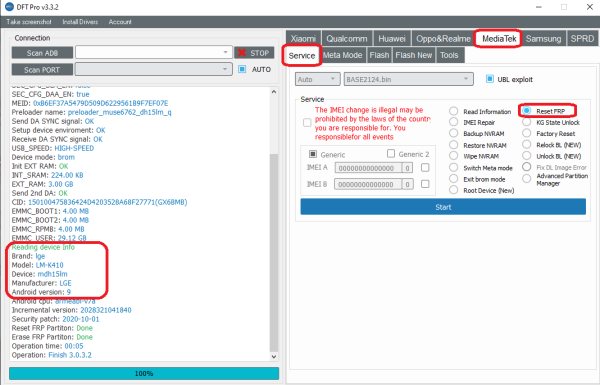Select Switch Meta mode radio option
Screen dimensions: 600x385
[x=453, y=167]
